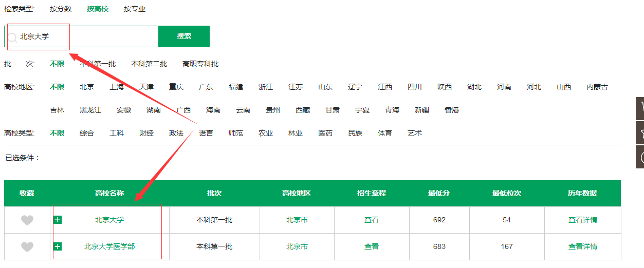The height and width of the screenshot is (268, 644).
Task: Filter region by 浙江
Action: pyautogui.click(x=266, y=87)
